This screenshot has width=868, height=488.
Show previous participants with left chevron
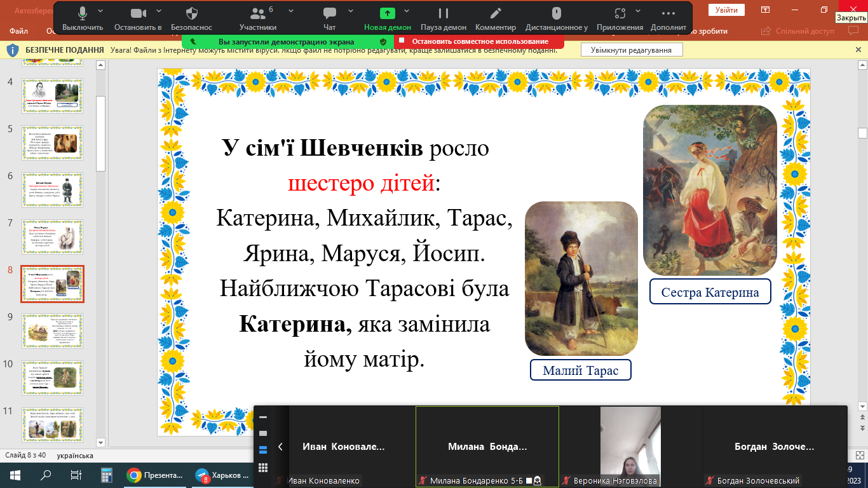280,447
